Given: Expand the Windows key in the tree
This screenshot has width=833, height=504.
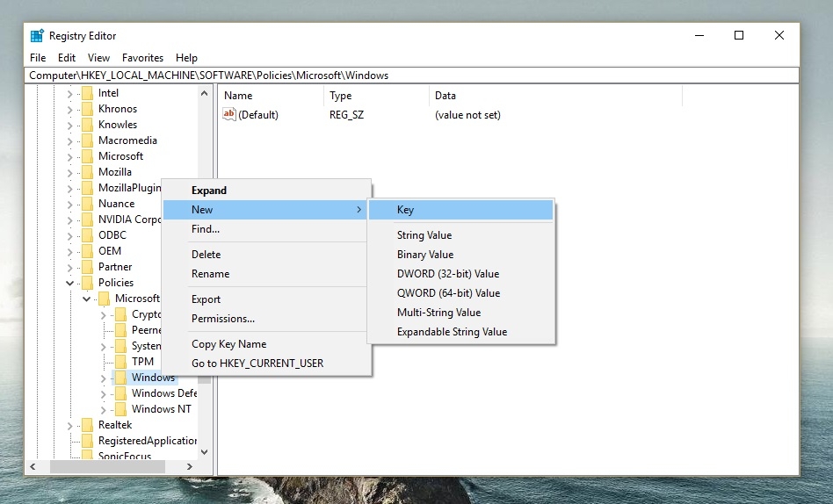Looking at the screenshot, I should [x=103, y=378].
